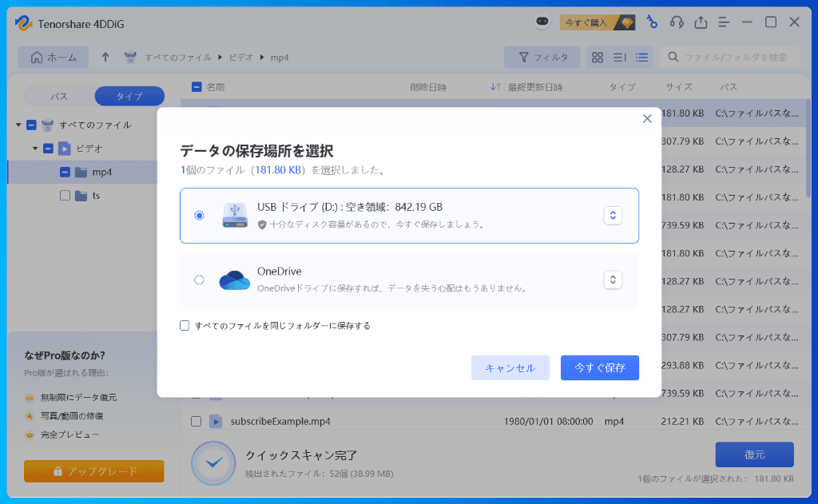Open the key registration icon
The image size is (818, 504).
[652, 22]
